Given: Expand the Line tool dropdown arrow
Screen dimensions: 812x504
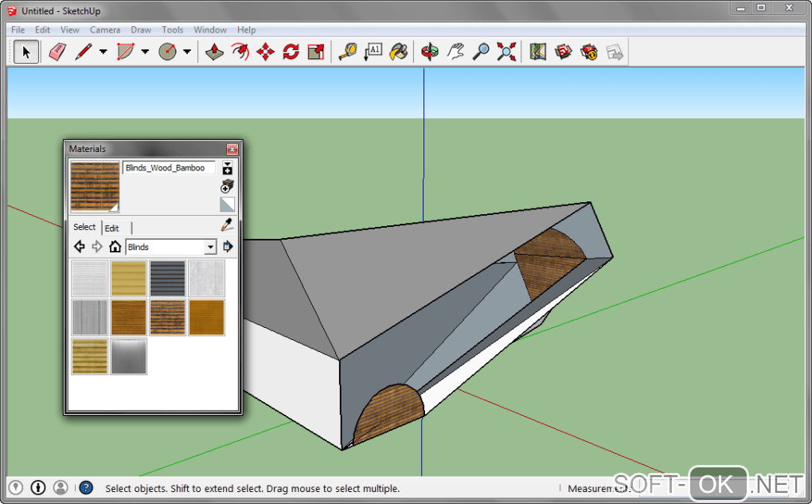Looking at the screenshot, I should [103, 53].
